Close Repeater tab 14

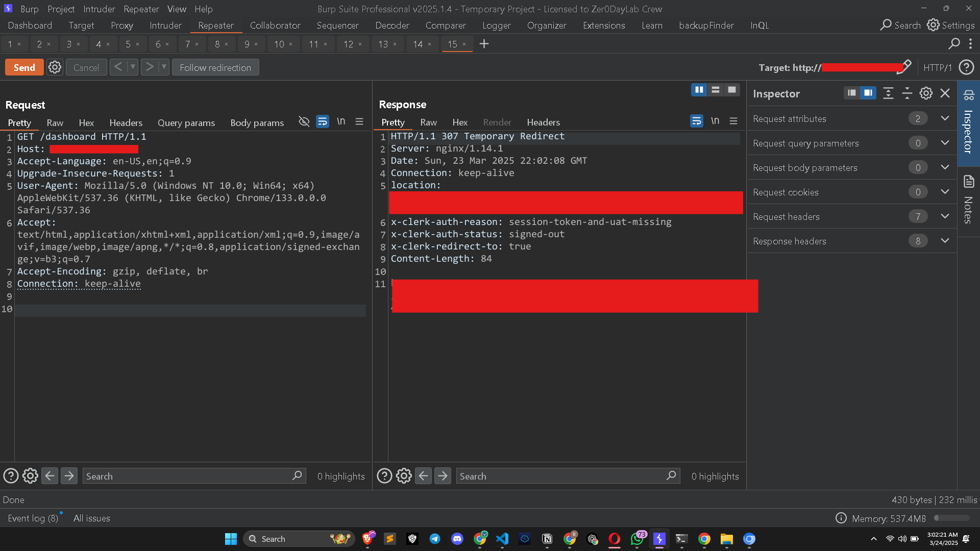pyautogui.click(x=430, y=44)
